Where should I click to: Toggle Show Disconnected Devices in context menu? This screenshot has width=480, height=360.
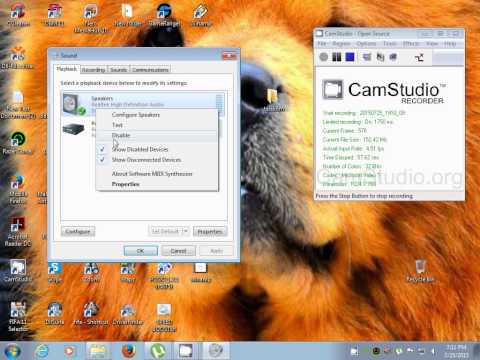click(146, 160)
